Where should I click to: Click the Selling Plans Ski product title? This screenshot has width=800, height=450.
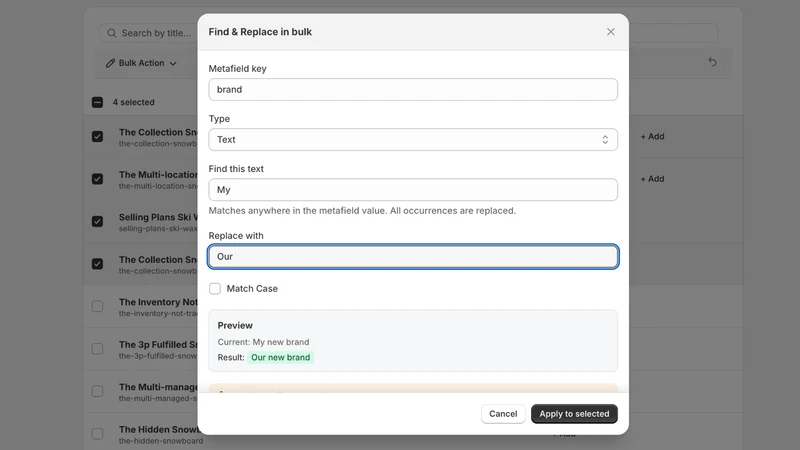[x=158, y=217]
